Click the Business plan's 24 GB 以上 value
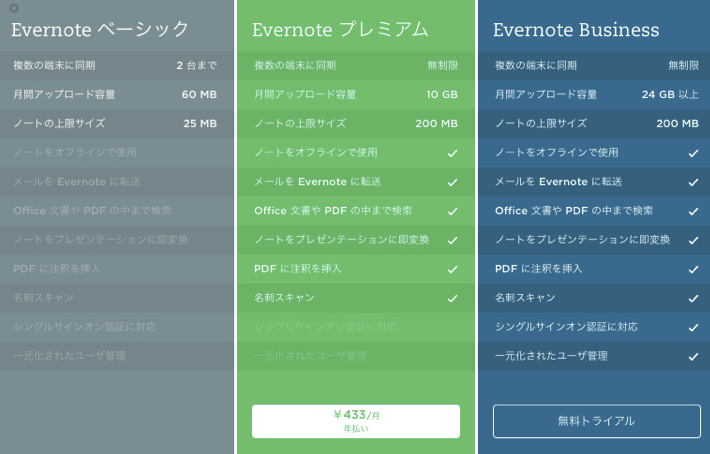The image size is (710, 454). 670,95
